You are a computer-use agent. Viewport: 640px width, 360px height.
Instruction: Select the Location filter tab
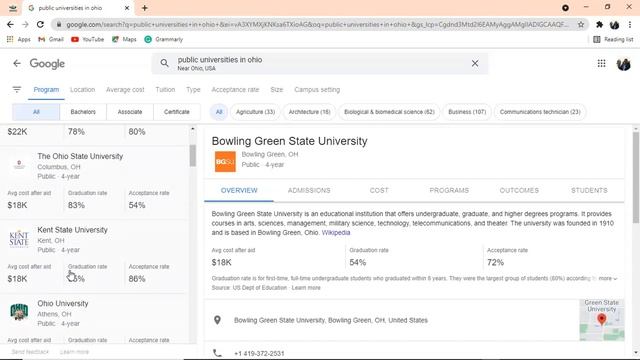(x=82, y=90)
